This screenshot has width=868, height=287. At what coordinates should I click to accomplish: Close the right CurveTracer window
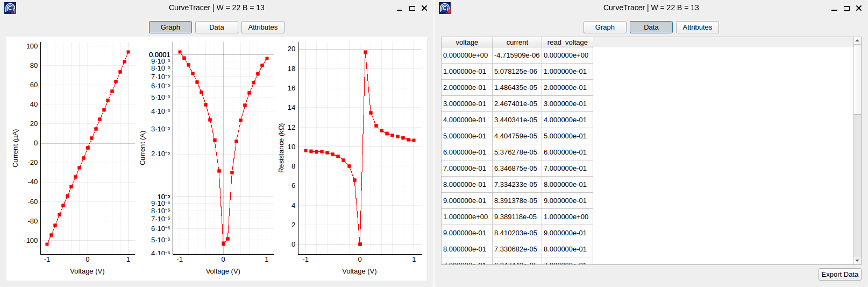[859, 8]
